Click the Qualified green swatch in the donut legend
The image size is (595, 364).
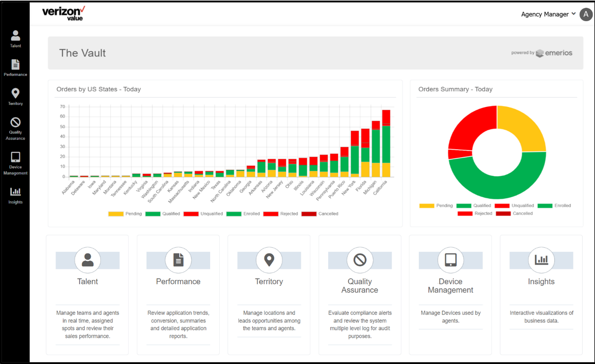click(x=464, y=206)
